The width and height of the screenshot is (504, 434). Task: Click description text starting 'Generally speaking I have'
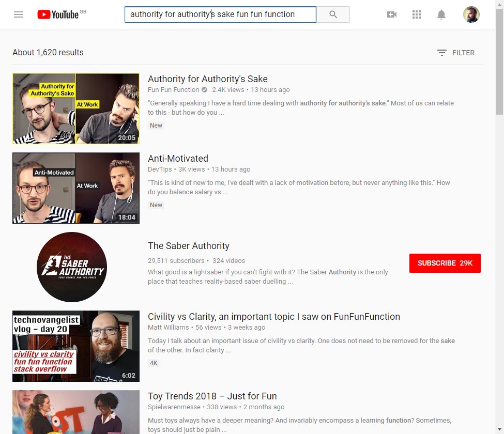(301, 107)
